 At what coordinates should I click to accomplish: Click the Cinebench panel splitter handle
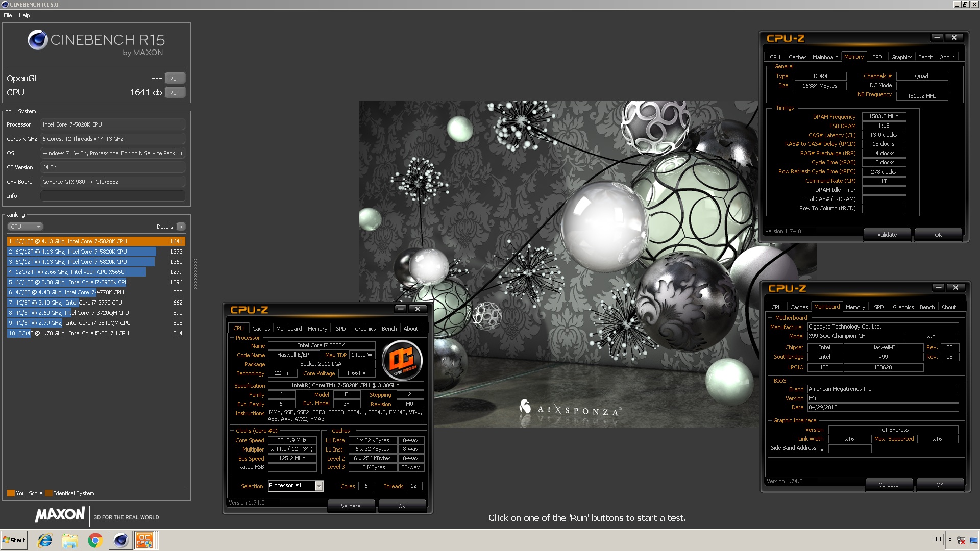point(195,274)
